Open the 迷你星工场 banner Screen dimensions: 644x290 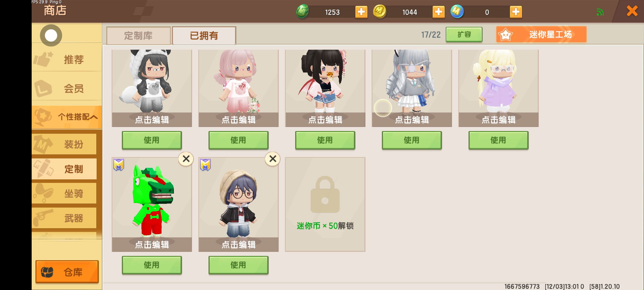click(x=541, y=34)
